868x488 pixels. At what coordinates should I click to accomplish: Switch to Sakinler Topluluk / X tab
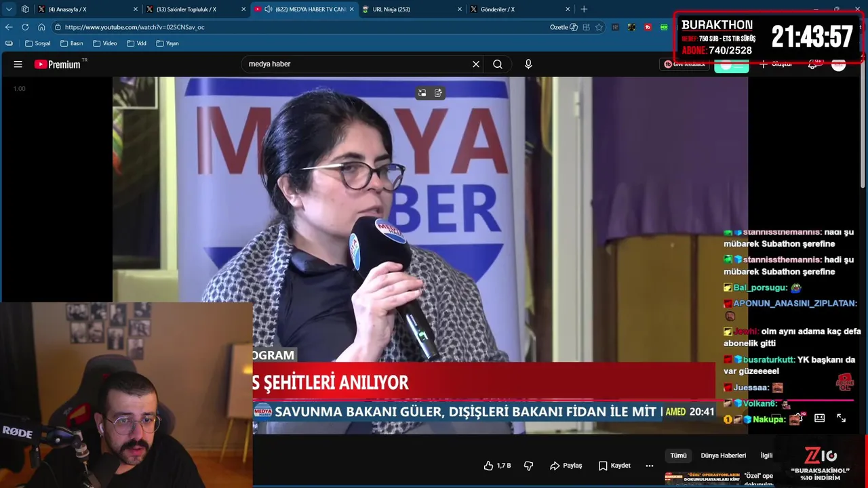click(x=190, y=9)
